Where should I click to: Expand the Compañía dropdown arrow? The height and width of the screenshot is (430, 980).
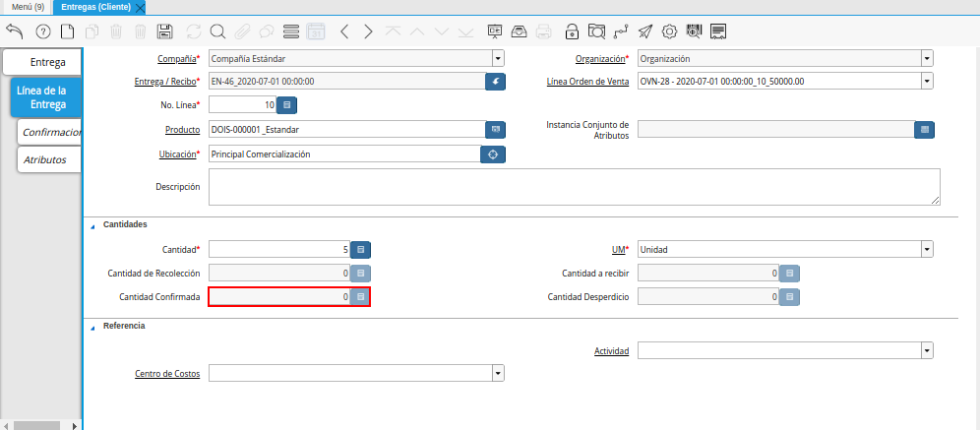coord(498,59)
